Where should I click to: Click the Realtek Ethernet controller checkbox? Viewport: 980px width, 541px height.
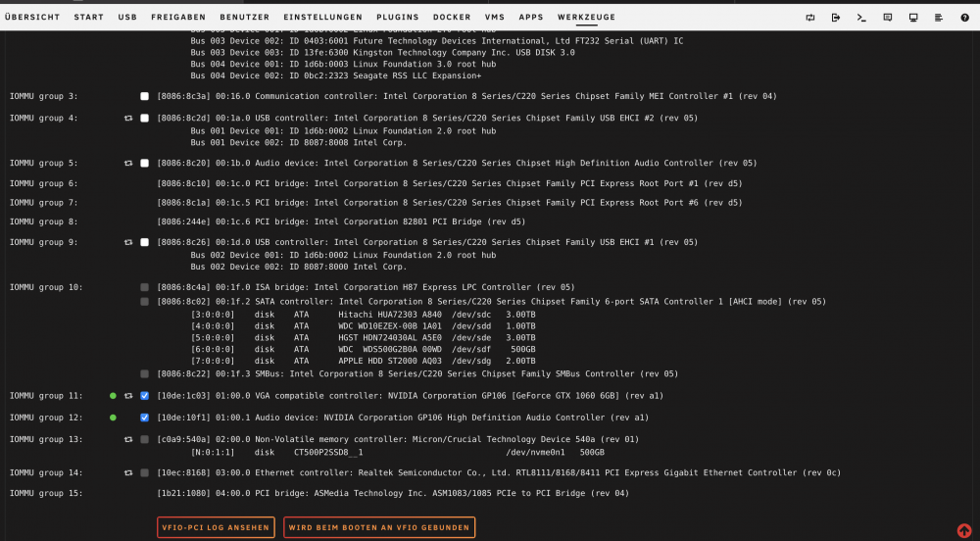(x=144, y=473)
